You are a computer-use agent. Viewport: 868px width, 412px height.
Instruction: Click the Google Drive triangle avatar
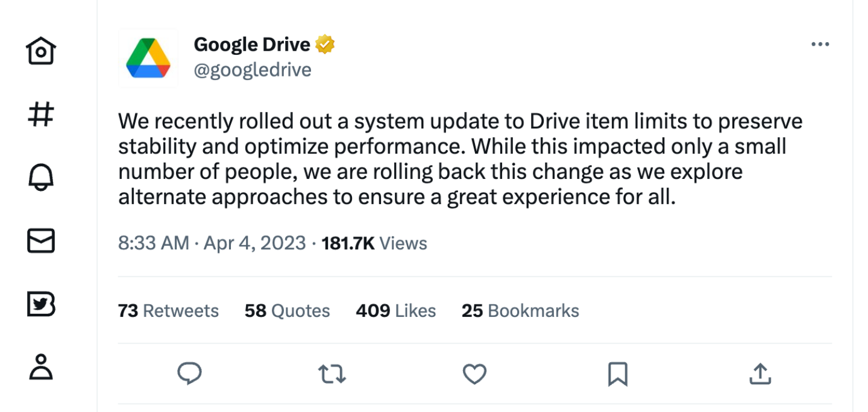pos(148,58)
